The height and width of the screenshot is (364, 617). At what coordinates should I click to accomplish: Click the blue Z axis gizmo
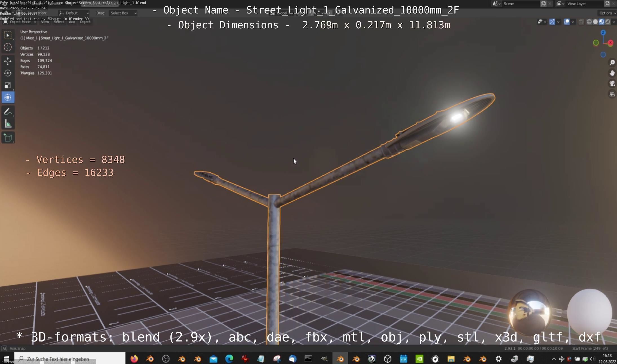tap(603, 33)
